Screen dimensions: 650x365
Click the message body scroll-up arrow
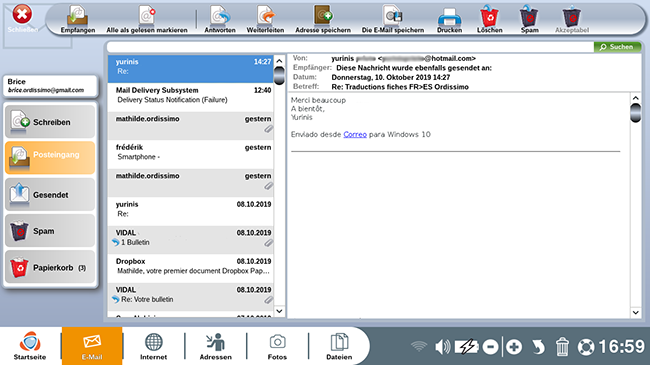click(x=635, y=98)
